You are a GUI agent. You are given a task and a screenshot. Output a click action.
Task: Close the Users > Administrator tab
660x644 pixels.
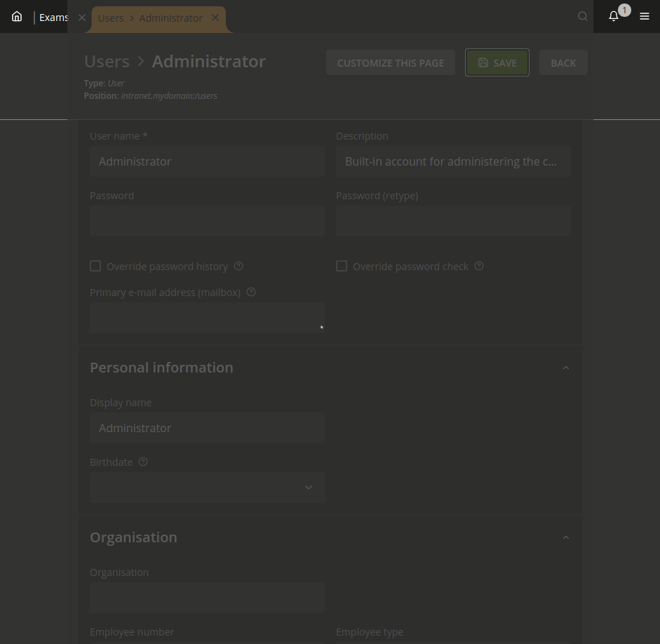tap(215, 18)
